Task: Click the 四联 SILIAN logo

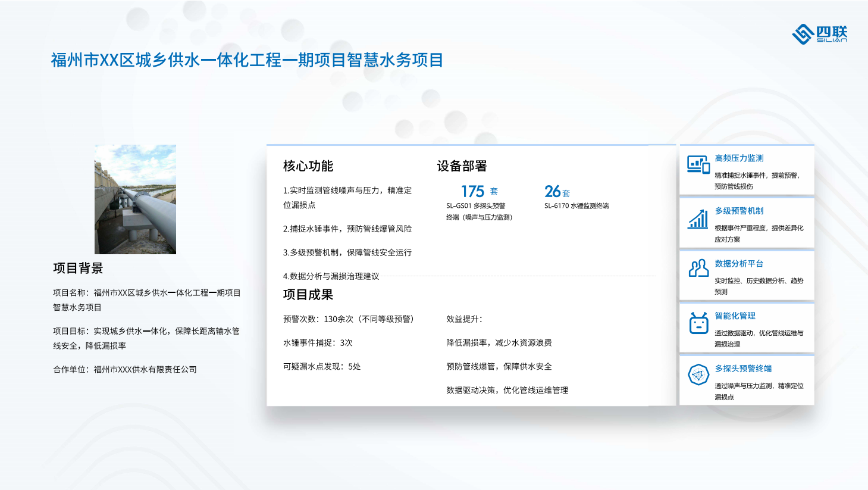Action: tap(819, 35)
